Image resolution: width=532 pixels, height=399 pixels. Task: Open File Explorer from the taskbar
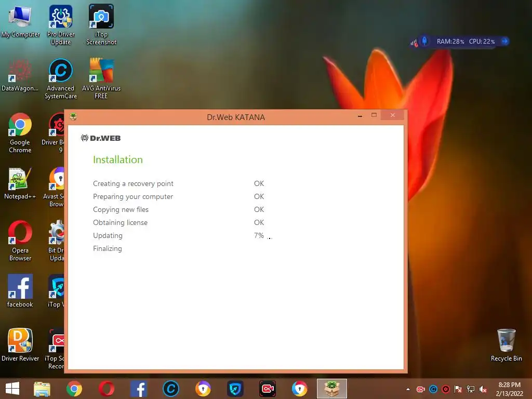coord(42,389)
